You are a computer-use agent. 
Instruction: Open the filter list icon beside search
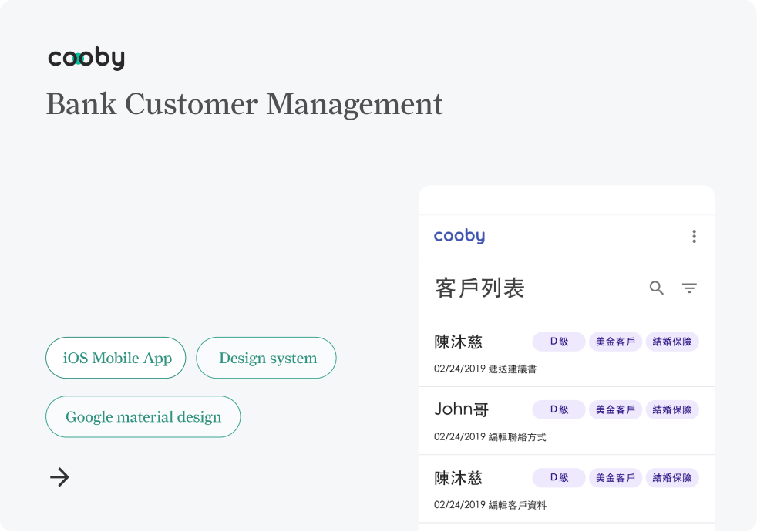coord(689,288)
